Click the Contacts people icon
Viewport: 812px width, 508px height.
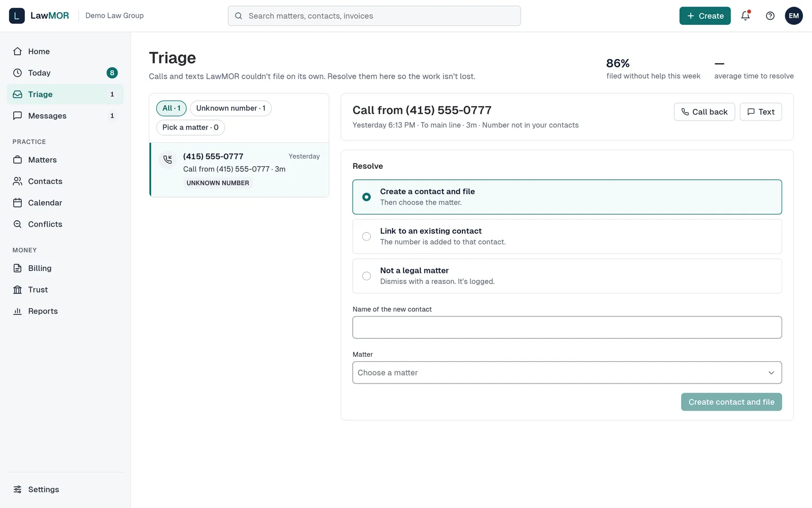(x=18, y=181)
